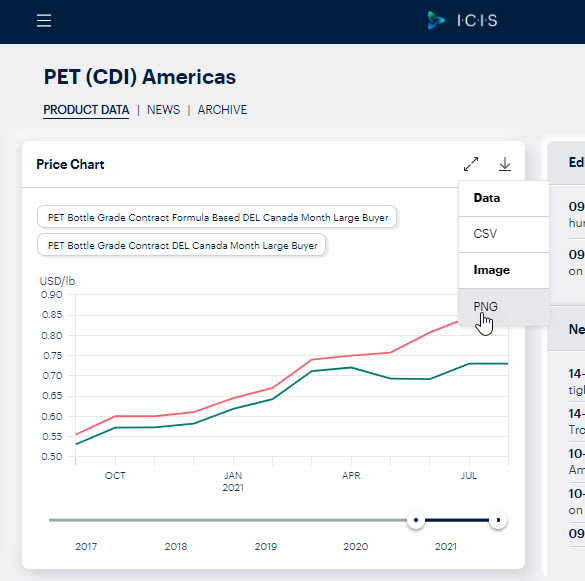Expand the Price Chart to fullscreen
Screen dimensions: 585x581
click(471, 164)
